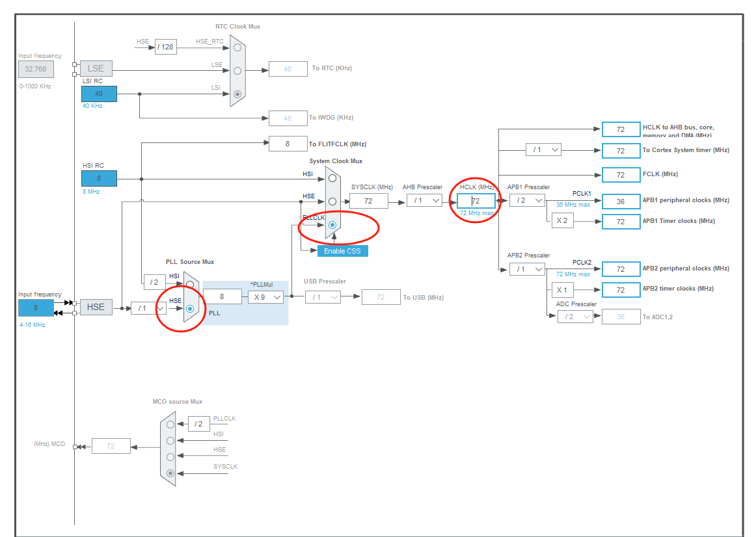Open the Cortex System timer divider dropdown
The height and width of the screenshot is (537, 756).
click(x=543, y=150)
